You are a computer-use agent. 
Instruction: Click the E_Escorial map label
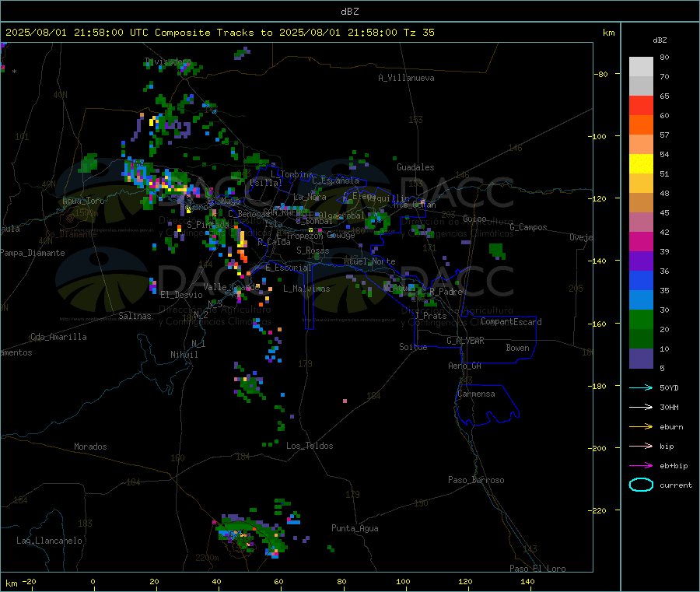(x=288, y=268)
